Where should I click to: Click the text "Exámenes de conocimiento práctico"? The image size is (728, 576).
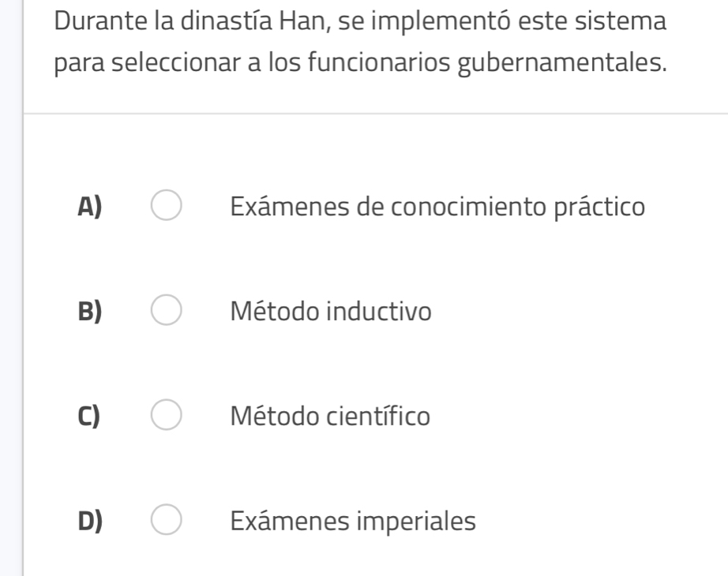(x=437, y=208)
